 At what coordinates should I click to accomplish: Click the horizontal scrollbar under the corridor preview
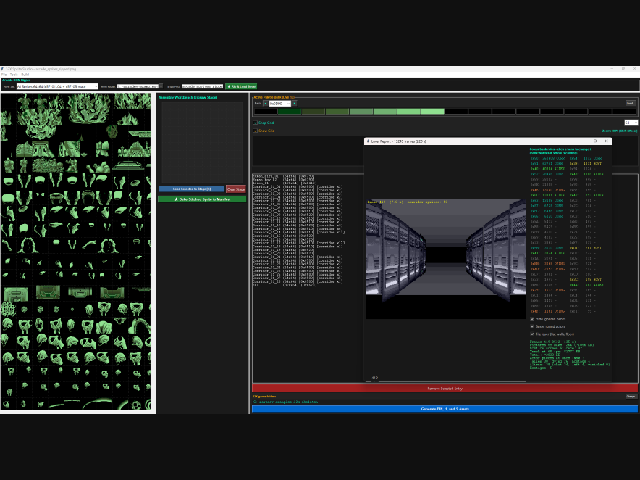(x=446, y=382)
